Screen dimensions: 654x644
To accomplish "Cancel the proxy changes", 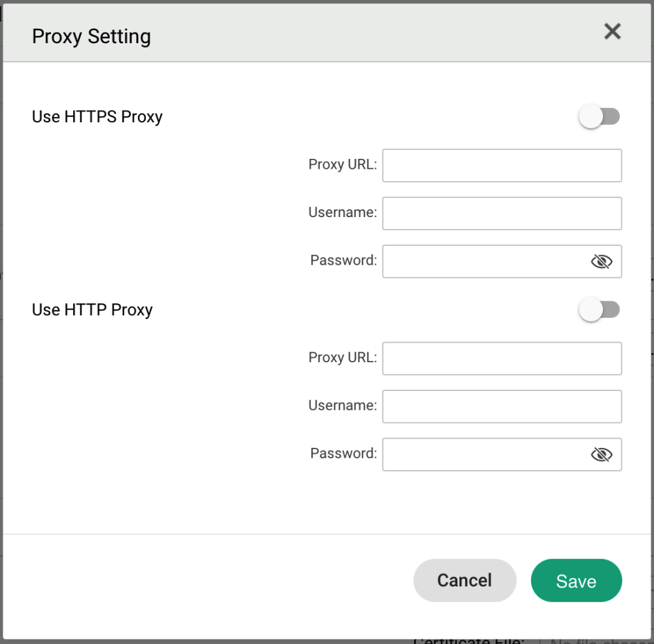I will [x=464, y=581].
